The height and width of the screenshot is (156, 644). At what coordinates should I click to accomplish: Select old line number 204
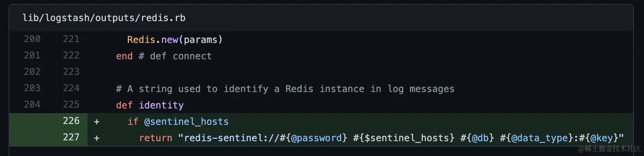[32, 105]
